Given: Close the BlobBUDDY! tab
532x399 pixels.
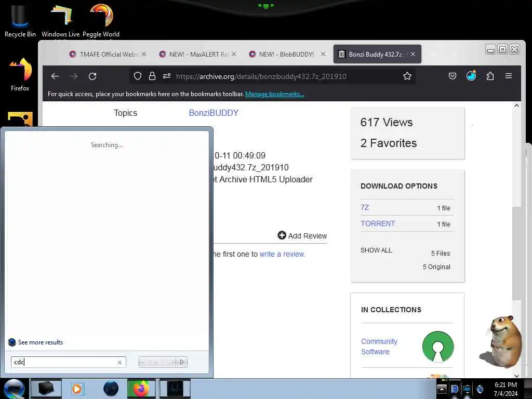Looking at the screenshot, I should 323,54.
